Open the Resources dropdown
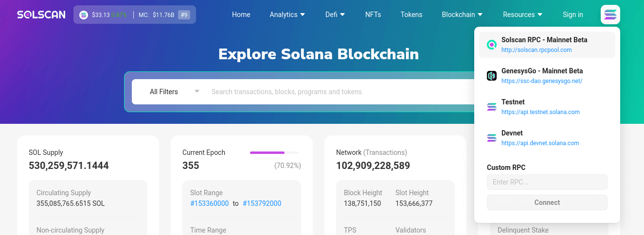 click(x=523, y=15)
